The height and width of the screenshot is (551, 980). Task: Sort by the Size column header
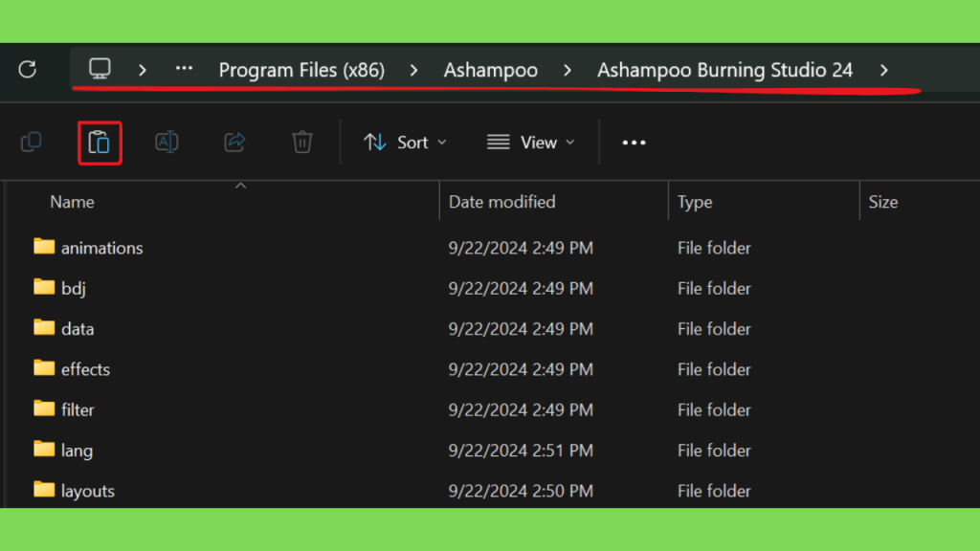pyautogui.click(x=883, y=202)
